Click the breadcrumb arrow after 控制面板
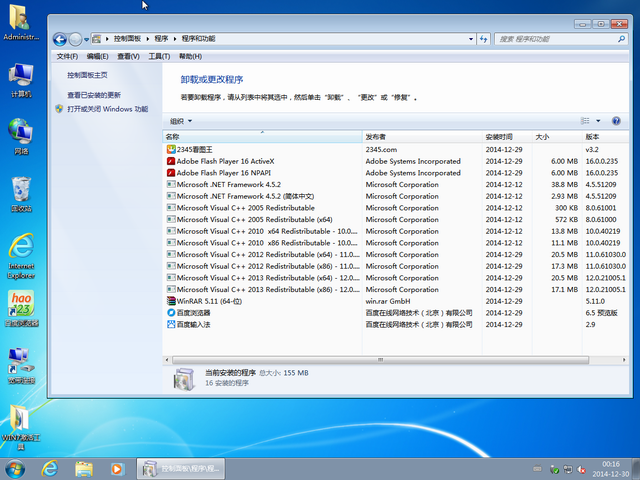Image resolution: width=640 pixels, height=480 pixels. (148, 39)
